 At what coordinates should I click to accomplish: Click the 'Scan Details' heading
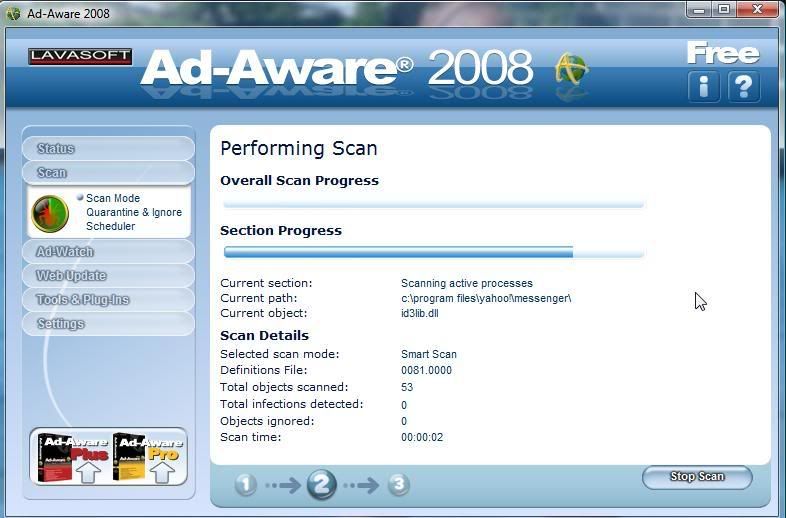click(264, 335)
